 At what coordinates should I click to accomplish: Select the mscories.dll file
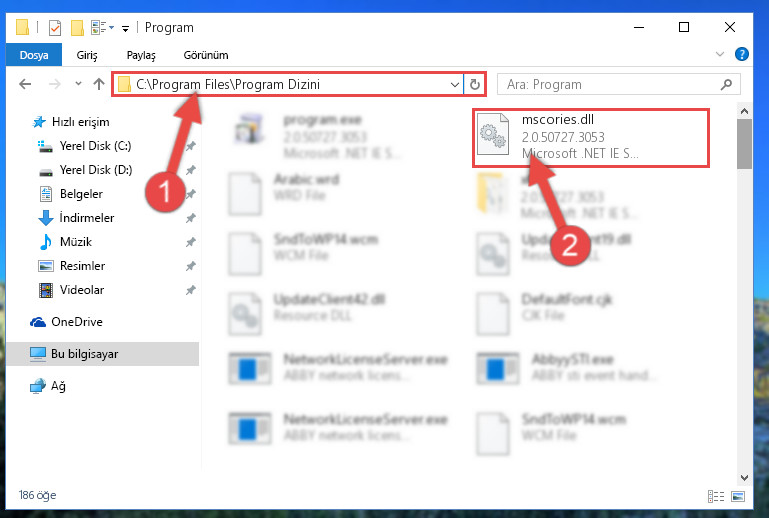point(591,138)
